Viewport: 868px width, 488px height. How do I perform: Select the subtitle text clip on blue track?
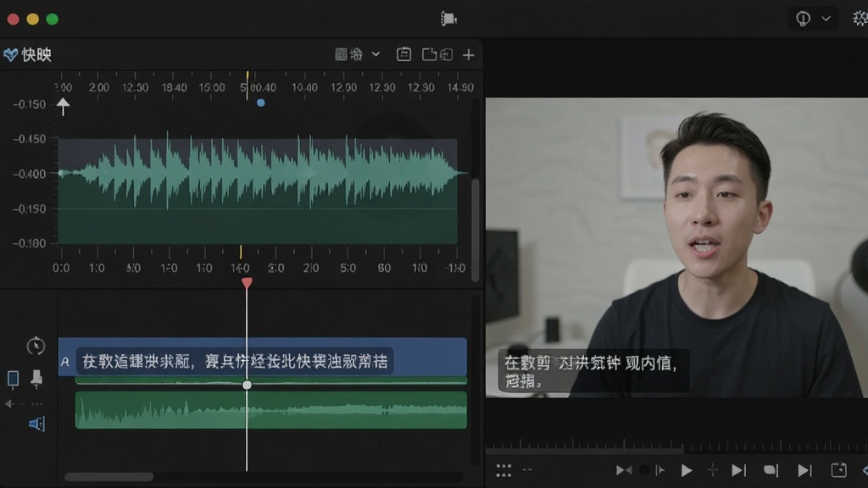tap(235, 361)
